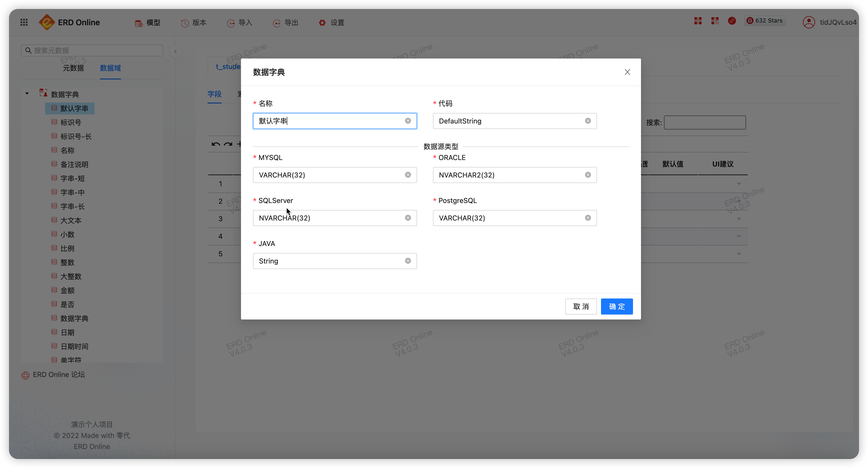
Task: Open the 导出 menu
Action: click(285, 22)
